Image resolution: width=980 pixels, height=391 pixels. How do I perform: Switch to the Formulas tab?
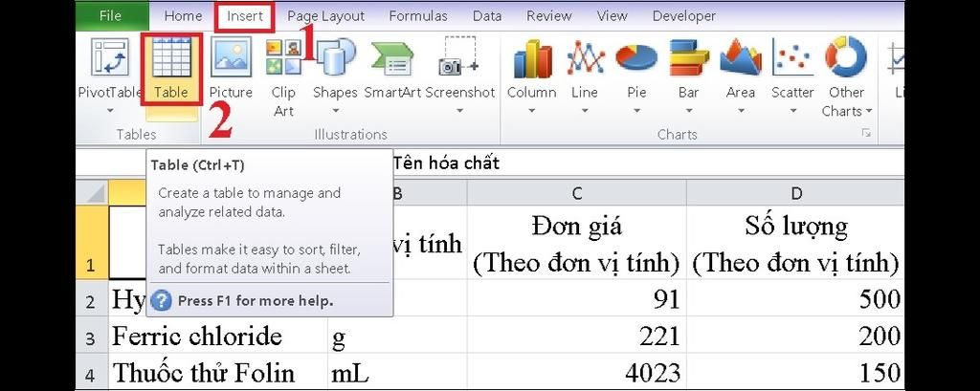[x=418, y=16]
